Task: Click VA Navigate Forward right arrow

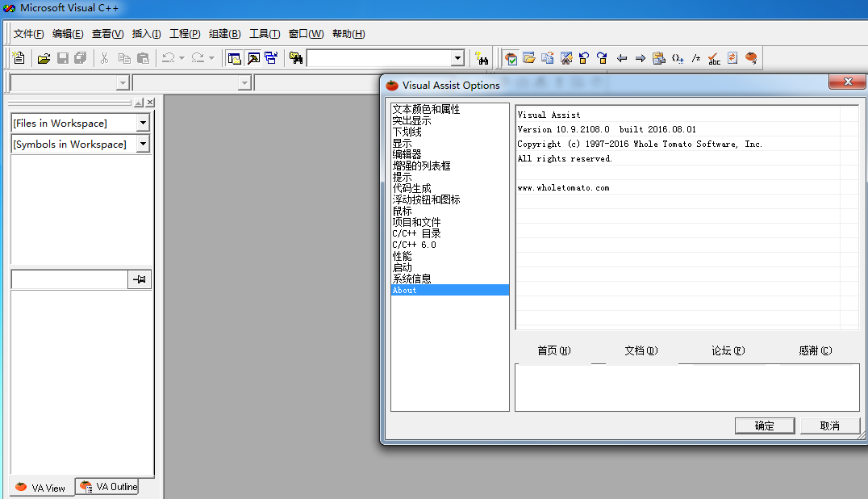Action: pyautogui.click(x=641, y=58)
